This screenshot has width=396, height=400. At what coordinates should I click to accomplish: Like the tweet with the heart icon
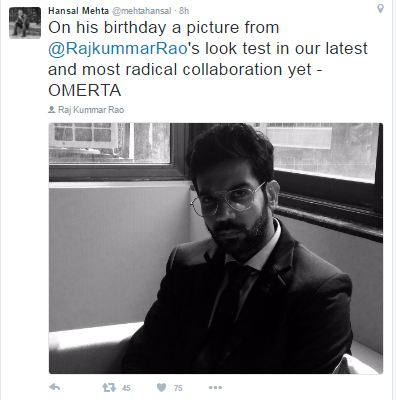[x=161, y=387]
